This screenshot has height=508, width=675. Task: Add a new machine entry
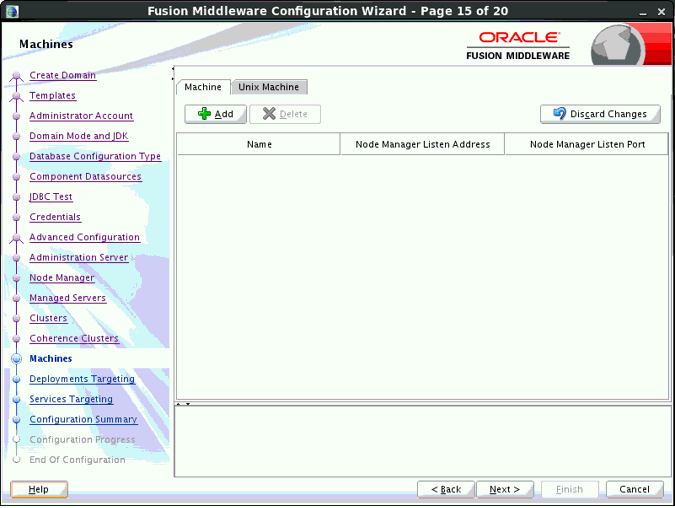(216, 114)
